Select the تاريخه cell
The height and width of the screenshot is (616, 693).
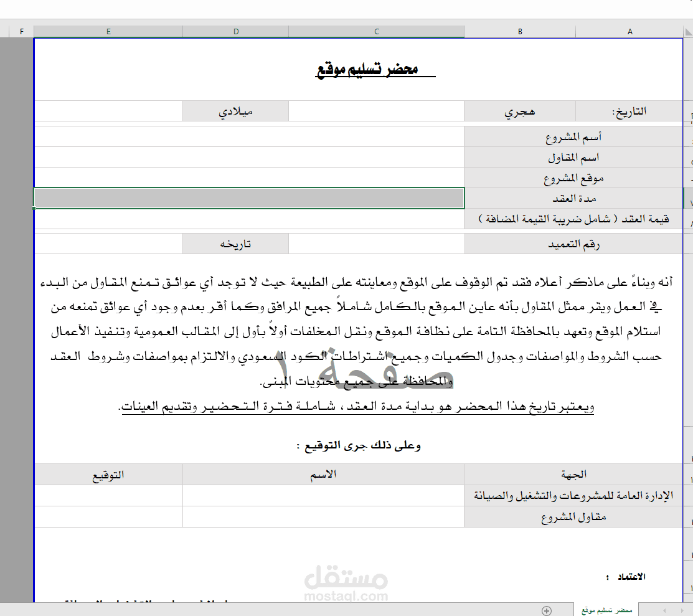[235, 244]
